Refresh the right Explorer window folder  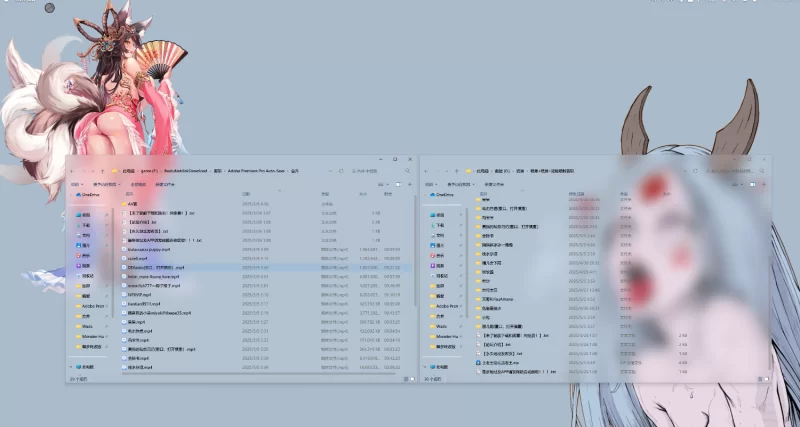695,171
